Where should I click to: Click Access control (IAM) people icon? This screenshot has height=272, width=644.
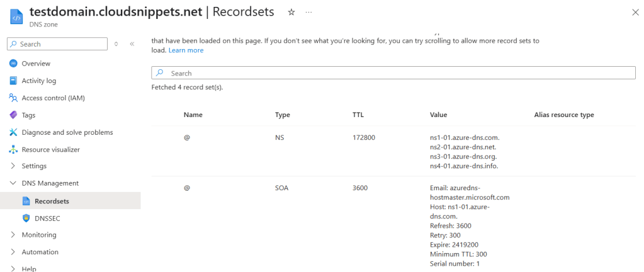13,98
